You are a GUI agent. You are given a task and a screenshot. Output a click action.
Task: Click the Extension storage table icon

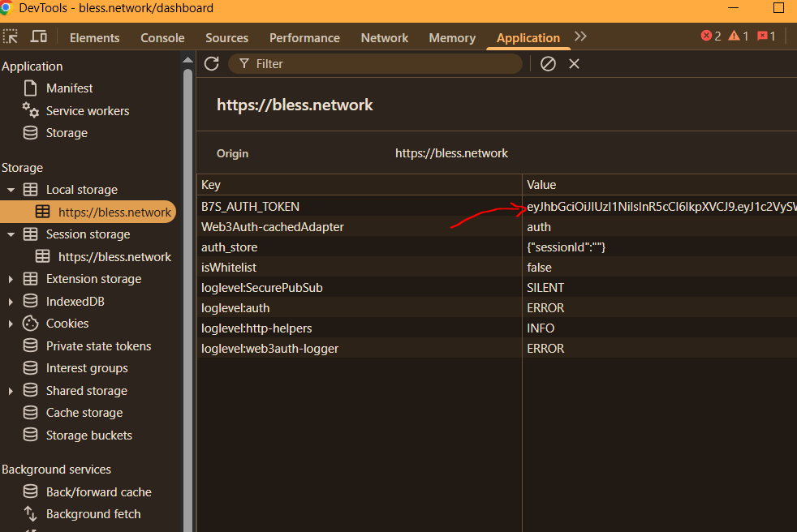pos(31,279)
